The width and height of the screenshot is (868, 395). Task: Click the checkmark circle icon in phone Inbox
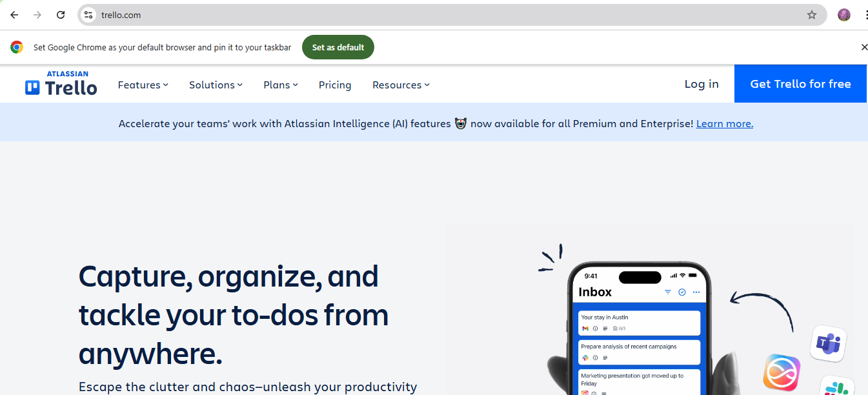682,292
